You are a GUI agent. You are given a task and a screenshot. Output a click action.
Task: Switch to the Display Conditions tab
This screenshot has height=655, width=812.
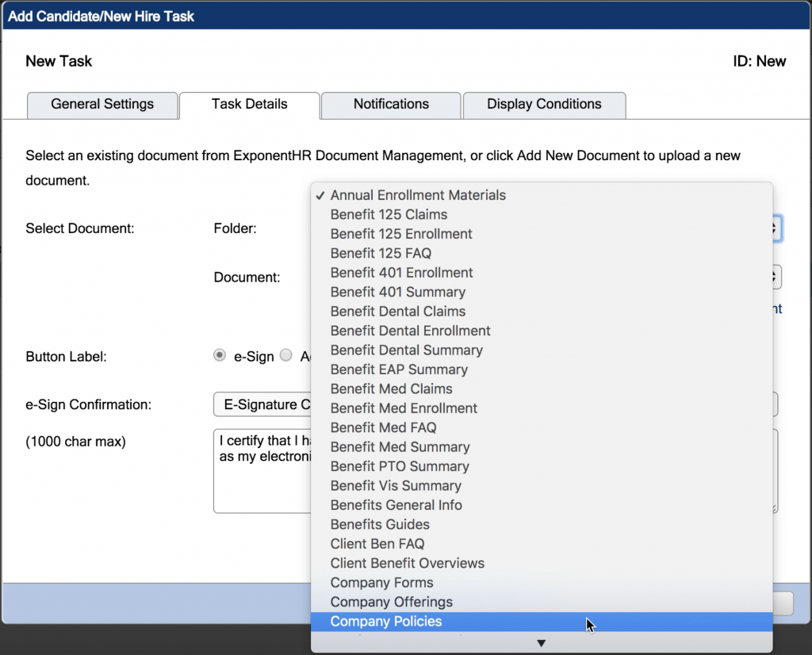pos(544,104)
